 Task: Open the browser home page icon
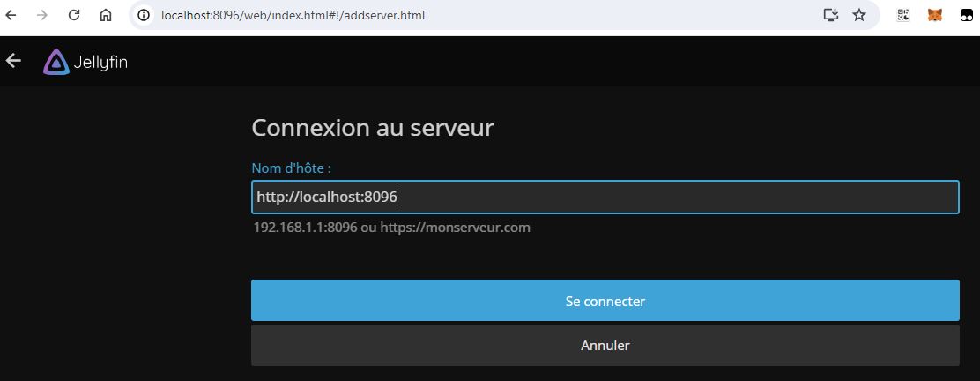106,15
